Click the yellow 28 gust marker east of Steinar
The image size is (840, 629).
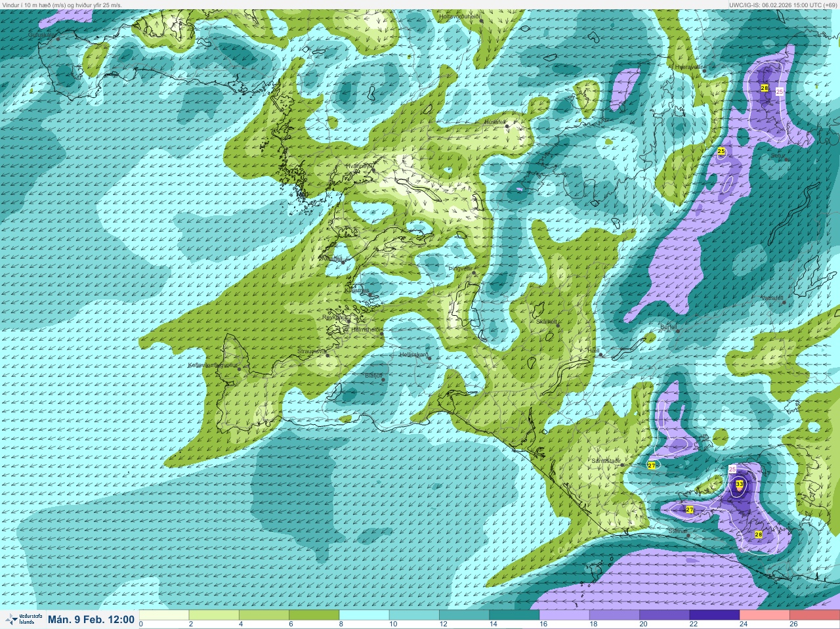coord(759,534)
